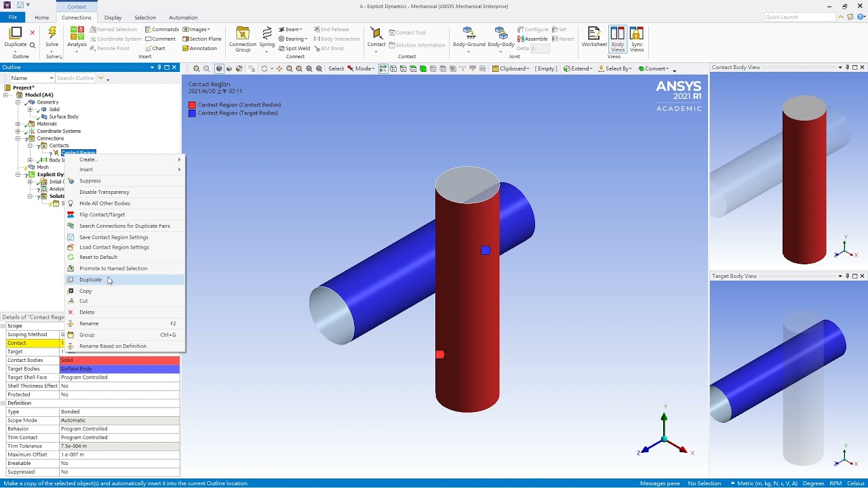
Task: Expand the Coordinate Systems tree node
Action: [18, 131]
